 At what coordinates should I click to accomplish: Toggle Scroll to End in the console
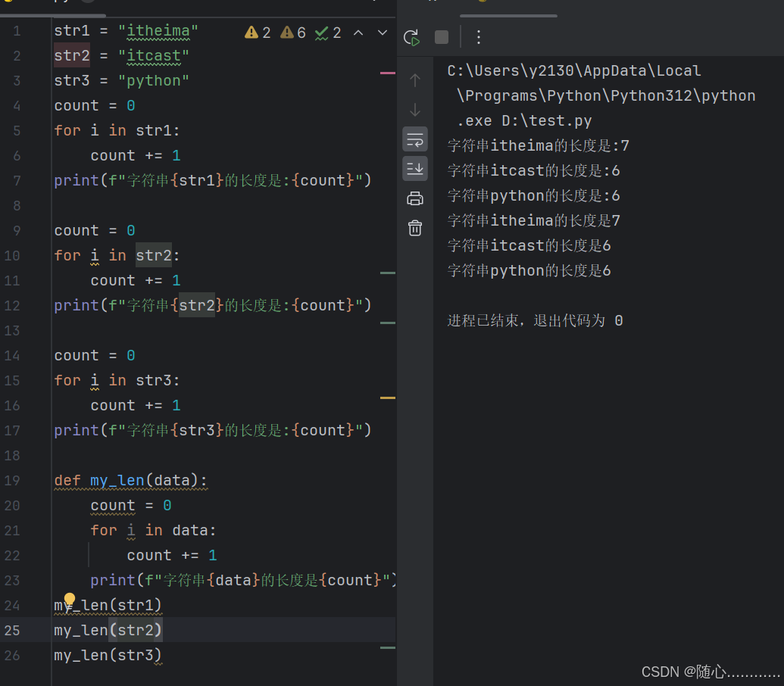tap(415, 169)
